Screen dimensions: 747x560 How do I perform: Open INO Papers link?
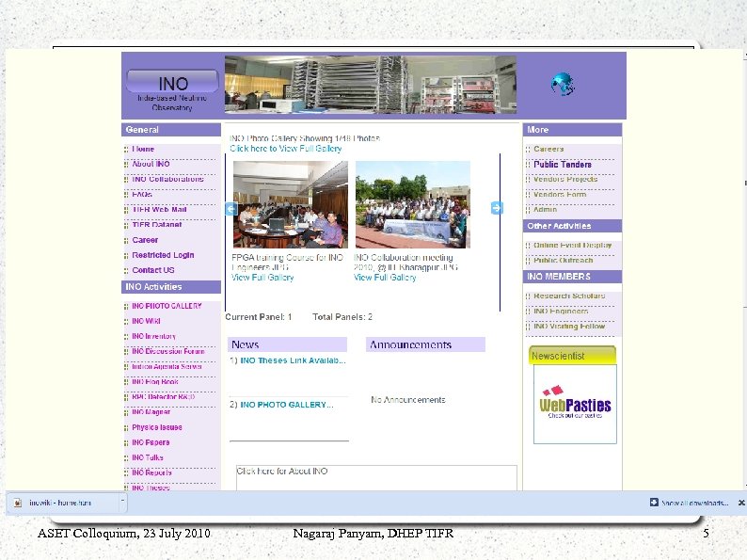pyautogui.click(x=151, y=442)
